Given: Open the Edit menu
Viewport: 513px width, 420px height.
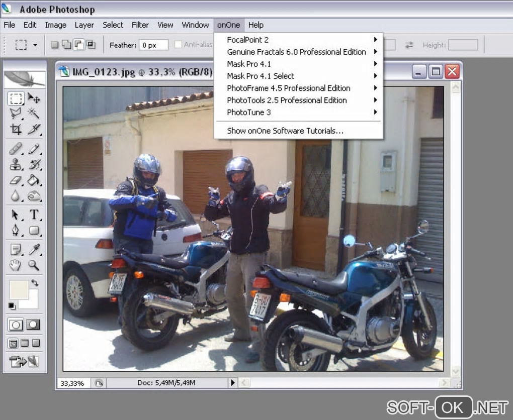Looking at the screenshot, I should point(30,25).
